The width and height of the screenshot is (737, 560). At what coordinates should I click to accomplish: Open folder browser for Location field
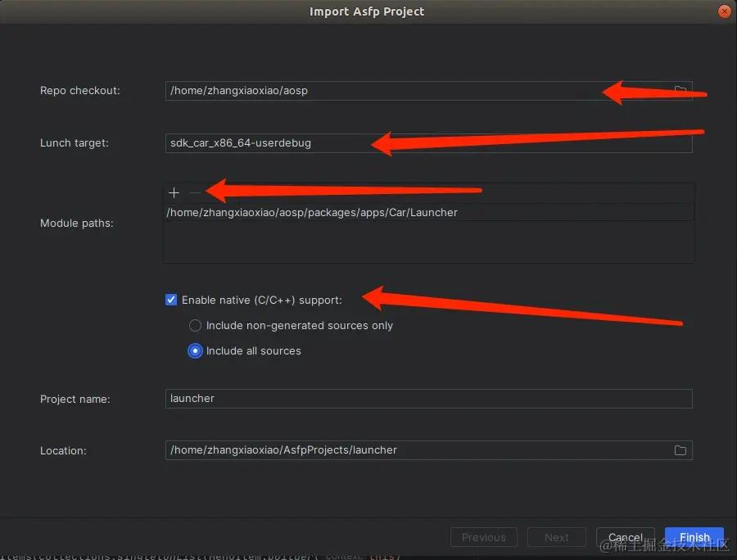[680, 450]
